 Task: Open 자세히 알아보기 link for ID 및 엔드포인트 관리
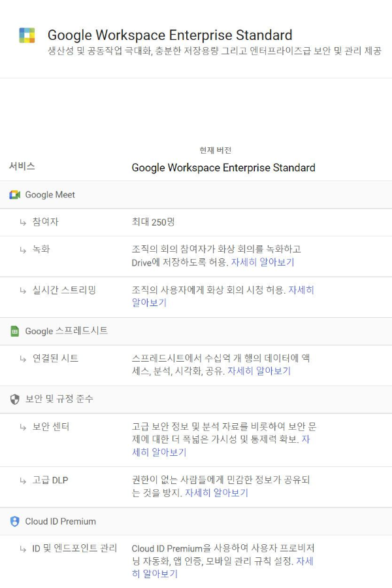point(154,574)
